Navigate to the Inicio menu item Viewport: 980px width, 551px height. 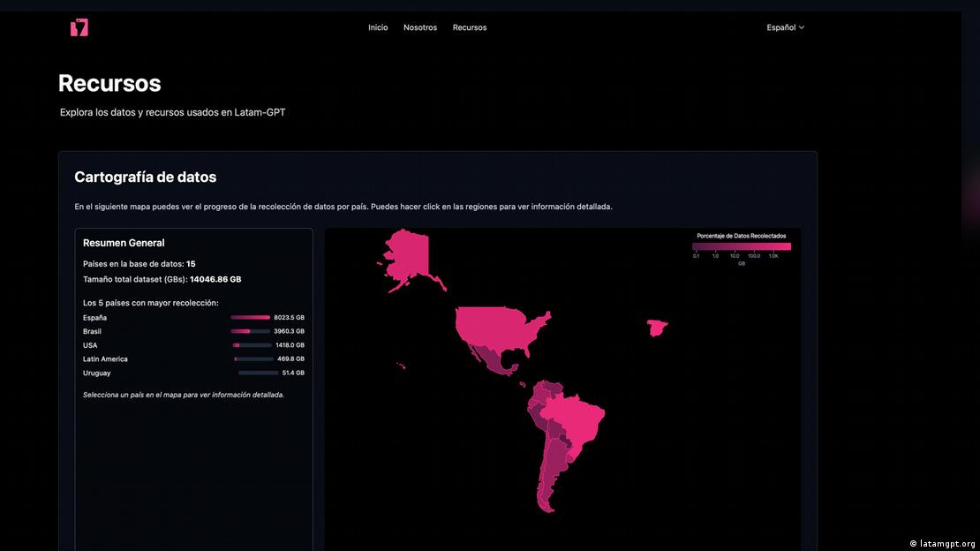pos(378,27)
